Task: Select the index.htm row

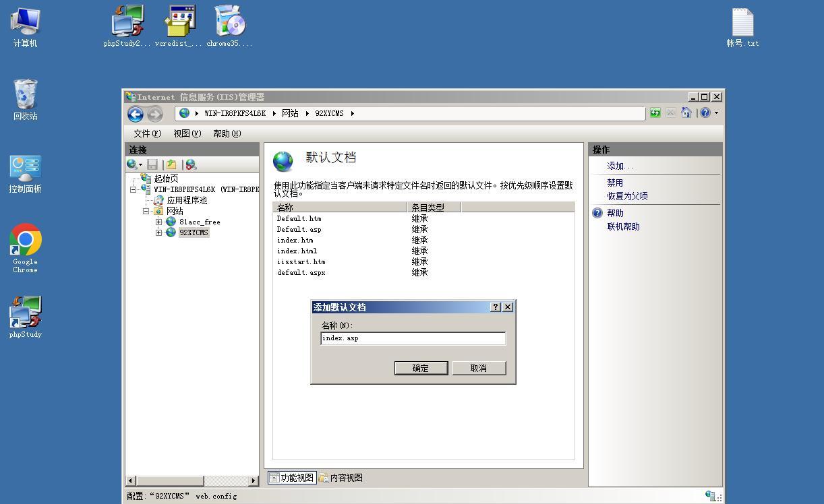Action: (423, 240)
